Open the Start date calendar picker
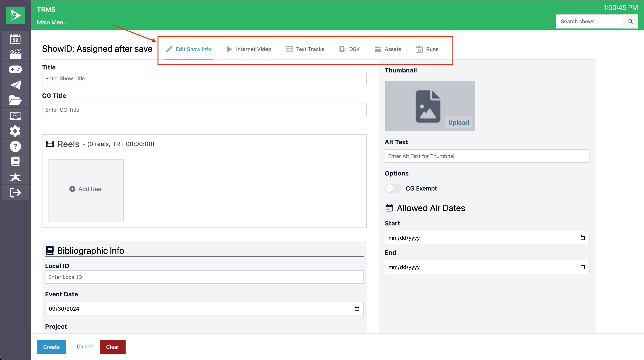This screenshot has height=360, width=644. coord(583,238)
